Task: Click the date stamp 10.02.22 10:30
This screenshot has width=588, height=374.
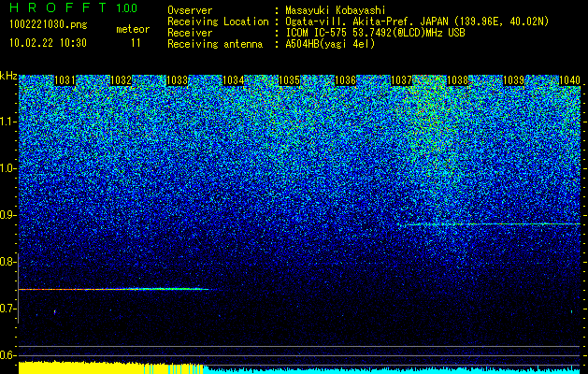Action: [48, 43]
